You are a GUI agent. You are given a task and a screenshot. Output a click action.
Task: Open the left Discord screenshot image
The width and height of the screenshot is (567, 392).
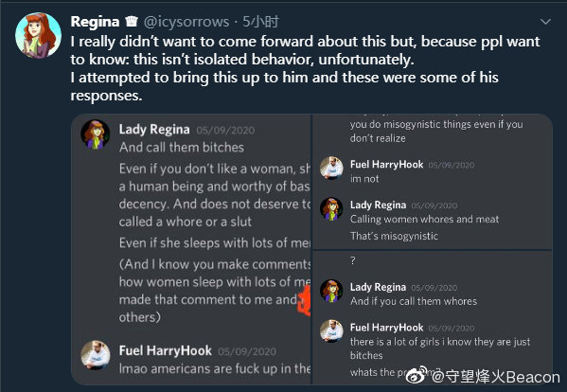click(191, 250)
